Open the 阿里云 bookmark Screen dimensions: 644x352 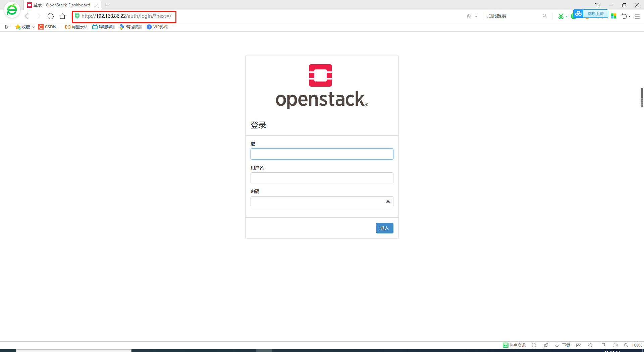(76, 27)
